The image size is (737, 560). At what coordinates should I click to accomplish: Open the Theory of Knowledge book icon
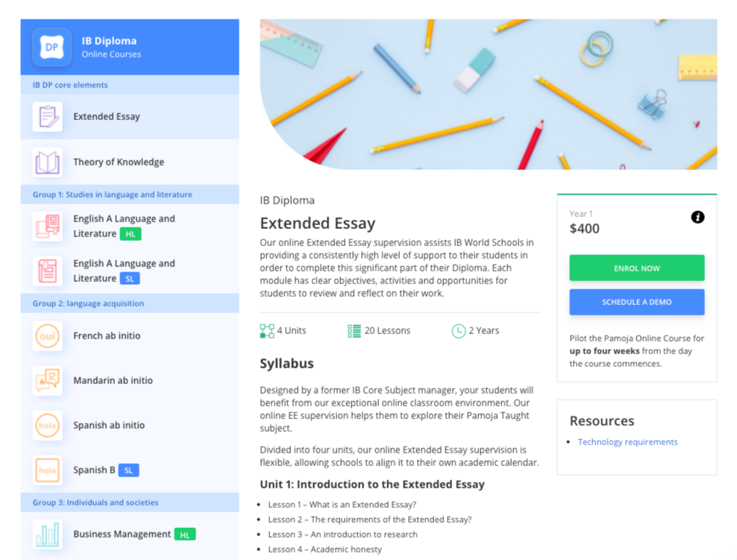click(x=48, y=162)
